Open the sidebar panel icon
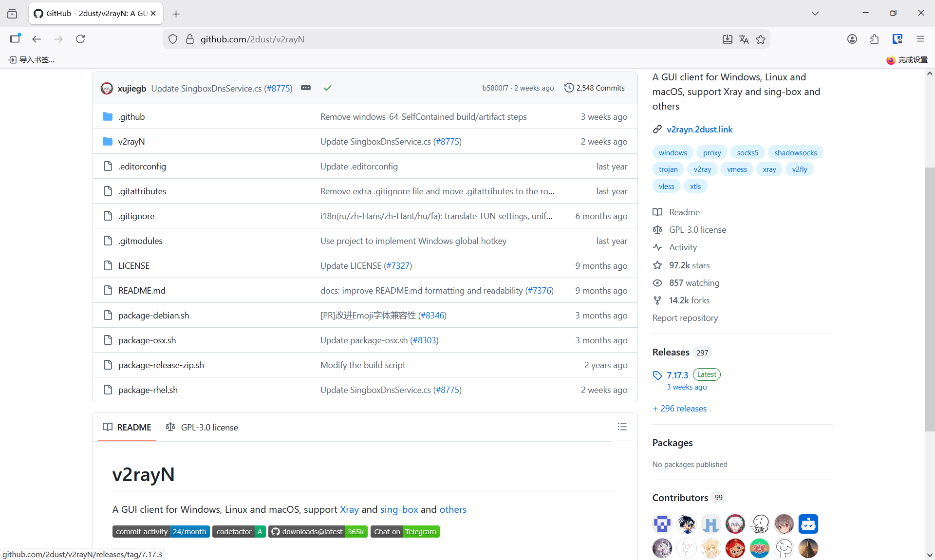Screen dimensions: 935x560 [15, 39]
